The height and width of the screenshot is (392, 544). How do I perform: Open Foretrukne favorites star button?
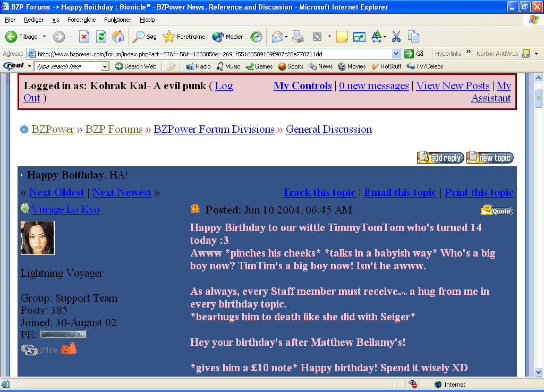184,37
